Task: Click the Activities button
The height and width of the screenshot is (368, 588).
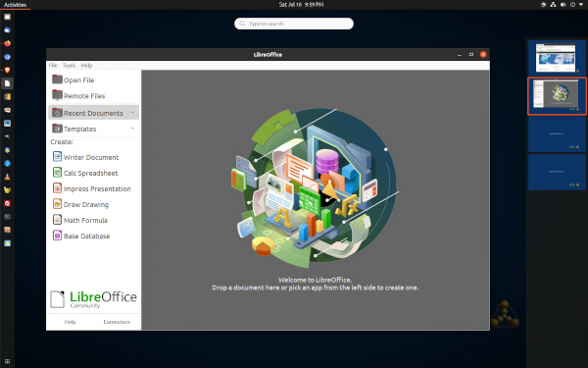Action: coord(15,5)
